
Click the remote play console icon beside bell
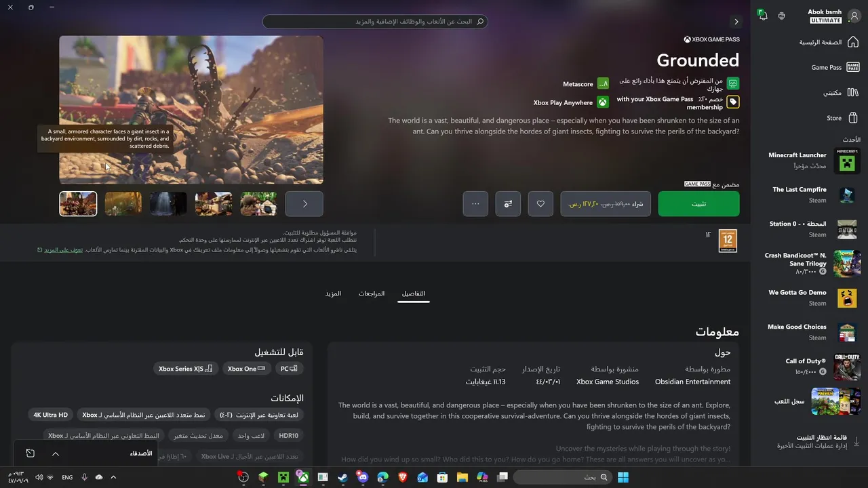(782, 16)
